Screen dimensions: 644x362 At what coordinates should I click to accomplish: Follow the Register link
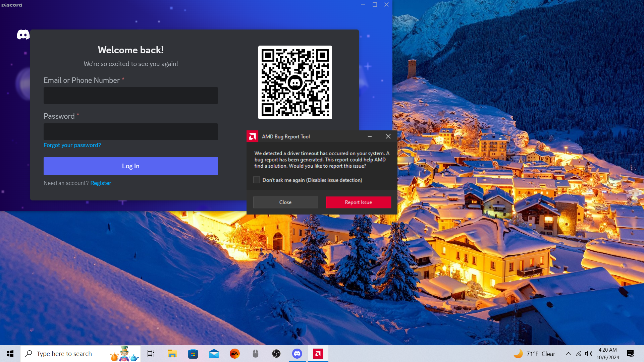(x=101, y=183)
